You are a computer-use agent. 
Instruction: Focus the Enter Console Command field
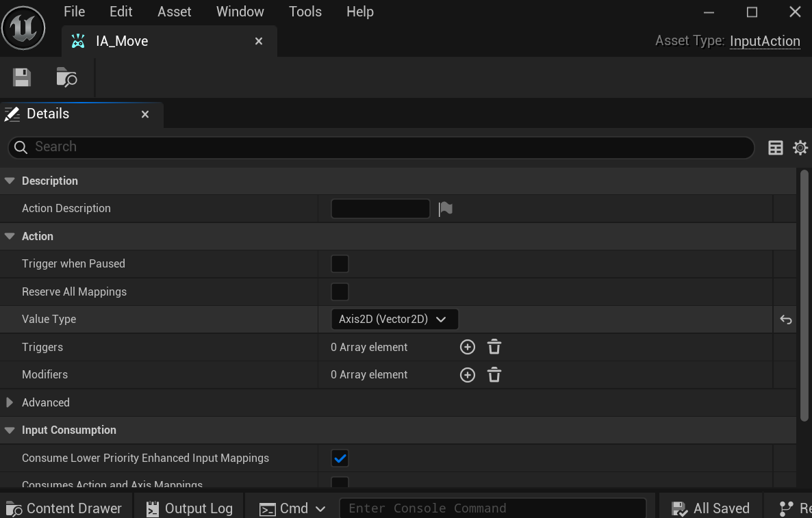[492, 508]
